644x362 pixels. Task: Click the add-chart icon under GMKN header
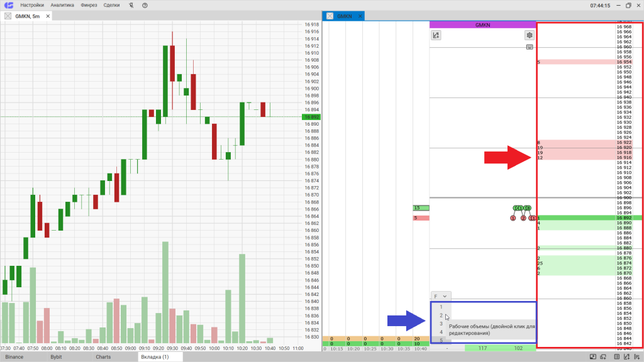coord(436,35)
